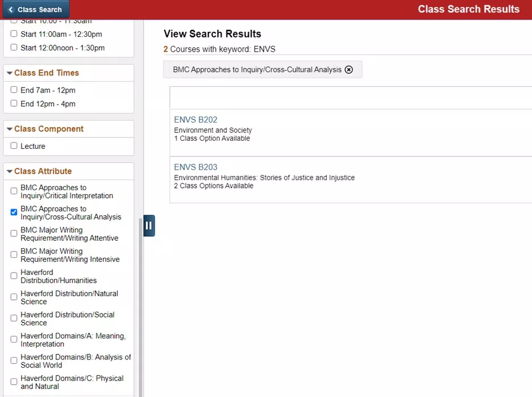Enable BMC Approaches to Inquiry/Critical Interpretation
Viewport: 532px width, 397px height.
(14, 191)
